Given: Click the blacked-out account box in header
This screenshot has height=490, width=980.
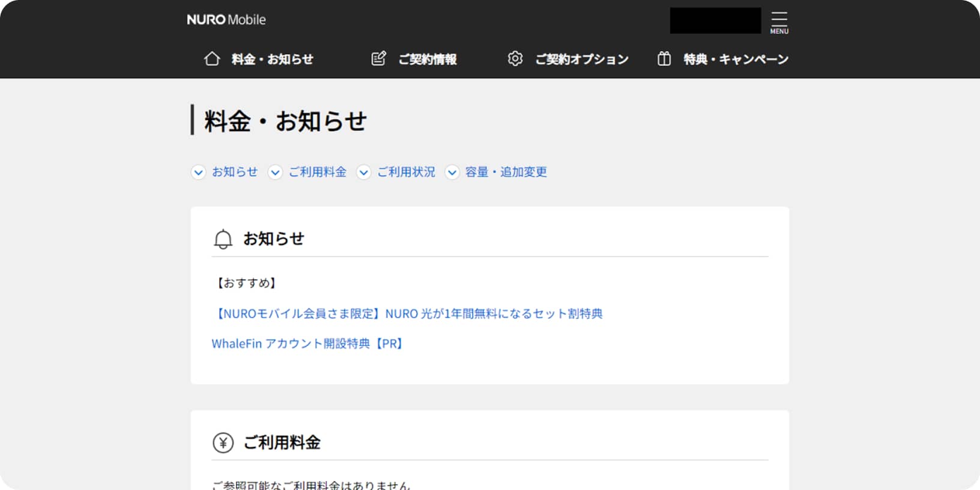Looking at the screenshot, I should click(715, 20).
